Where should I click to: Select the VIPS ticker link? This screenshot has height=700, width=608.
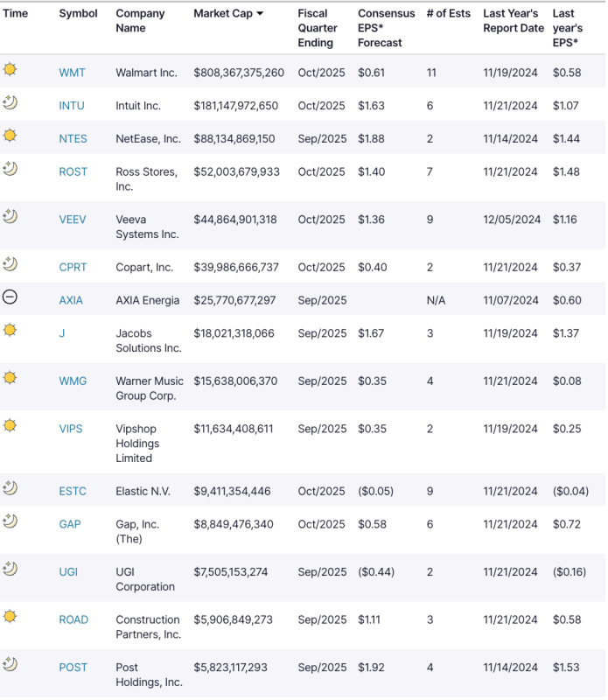72,427
